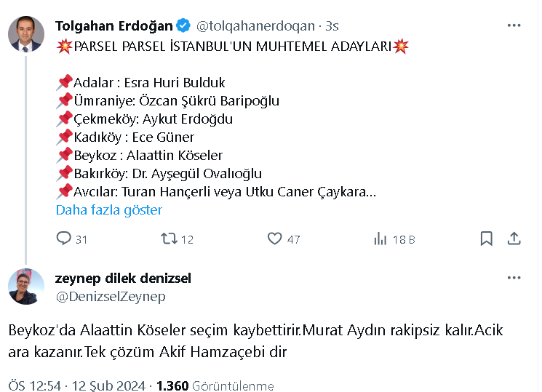Click the Tolgahan Erdoğan display name
The height and width of the screenshot is (392, 542).
[114, 26]
